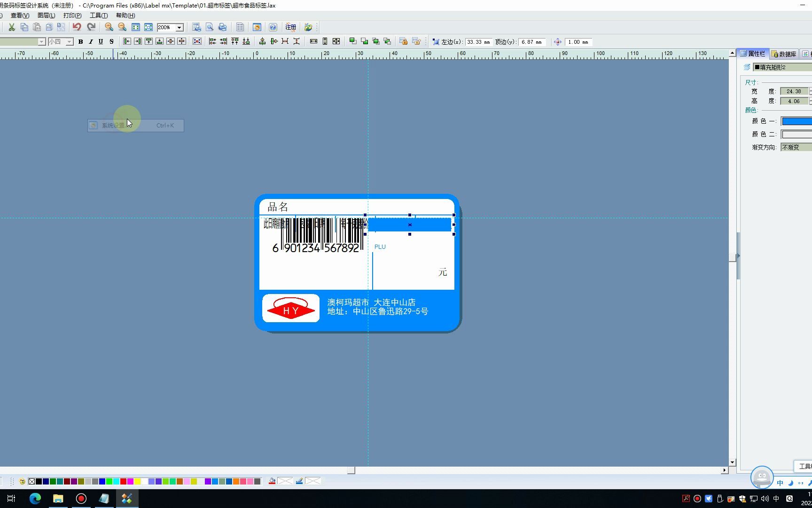
Task: Open File Explorer from taskbar
Action: 58,499
